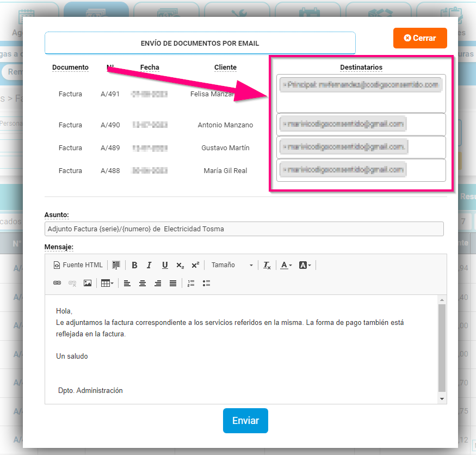This screenshot has width=476, height=455.
Task: Insert a bulleted list
Action: pyautogui.click(x=206, y=283)
